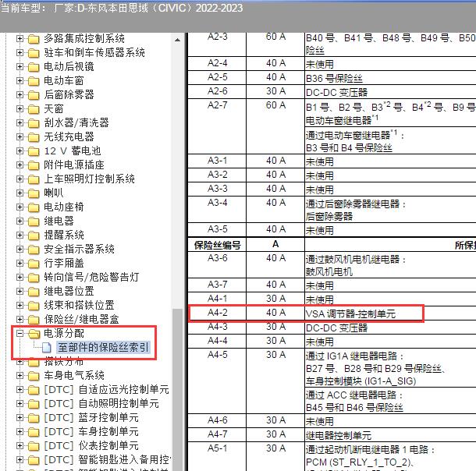Select the 至部件的保险丝索引 document
This screenshot has width=476, height=471.
(103, 348)
